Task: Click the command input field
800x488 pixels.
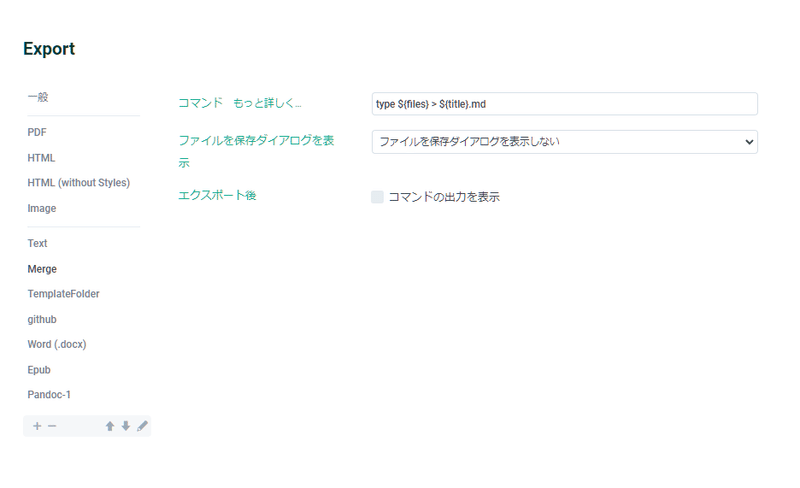Action: [x=564, y=104]
